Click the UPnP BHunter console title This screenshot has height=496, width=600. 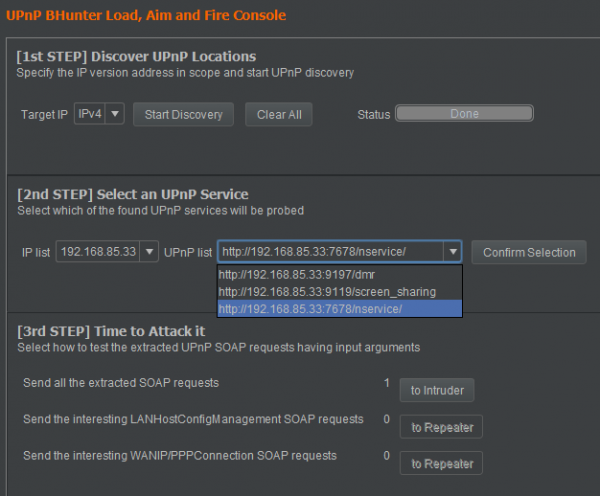coord(146,15)
